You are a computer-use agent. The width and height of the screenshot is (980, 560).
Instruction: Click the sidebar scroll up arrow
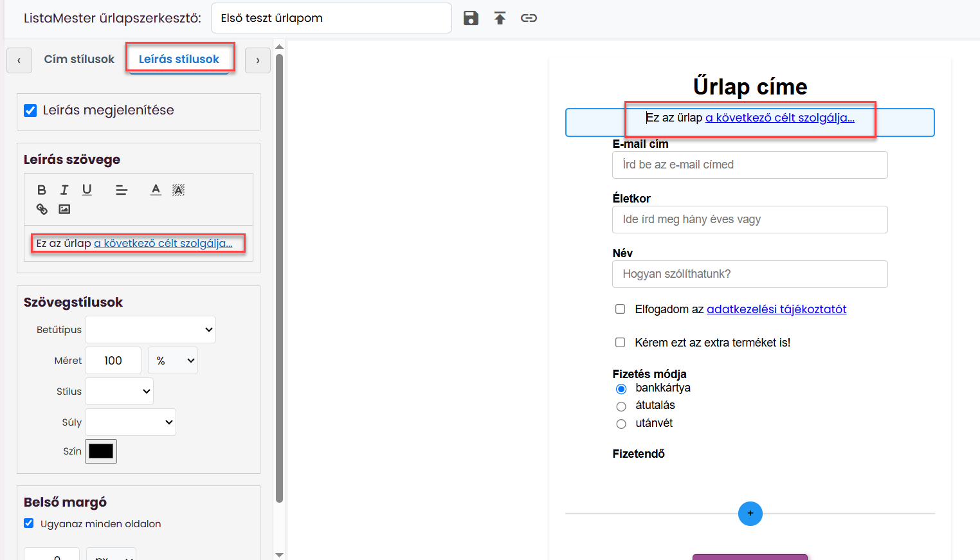279,46
